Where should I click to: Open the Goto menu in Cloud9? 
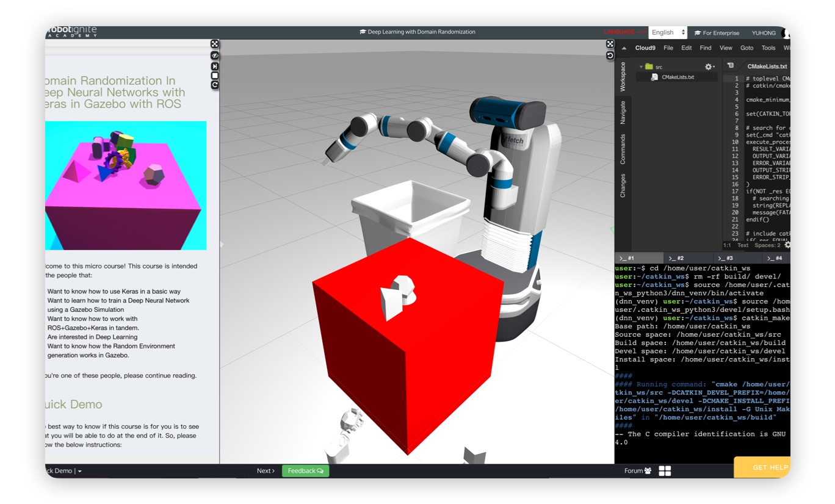point(746,48)
